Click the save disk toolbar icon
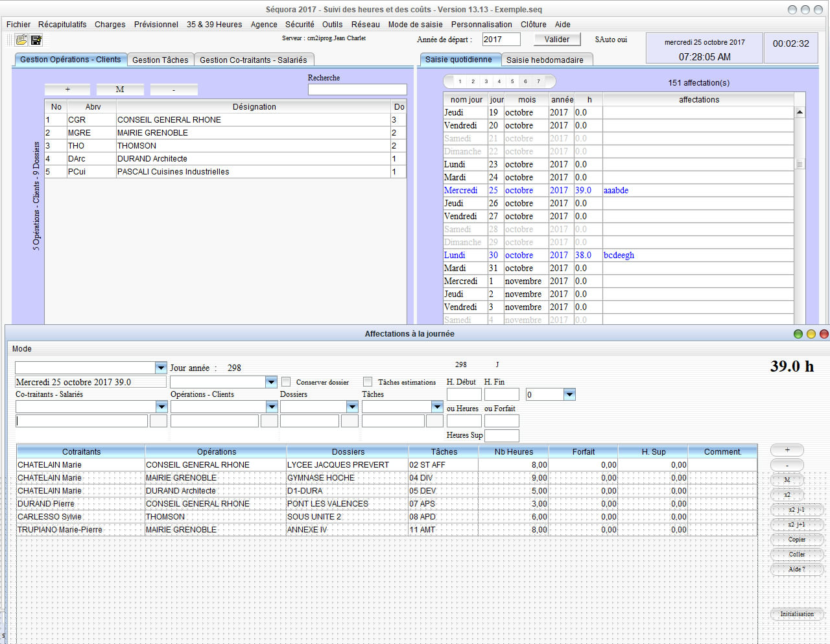This screenshot has width=830, height=644. (x=36, y=40)
